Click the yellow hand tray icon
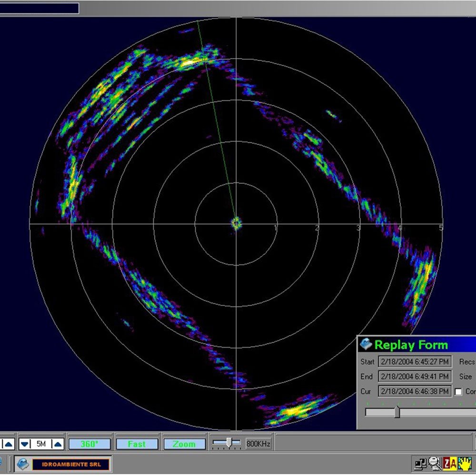 point(465,463)
